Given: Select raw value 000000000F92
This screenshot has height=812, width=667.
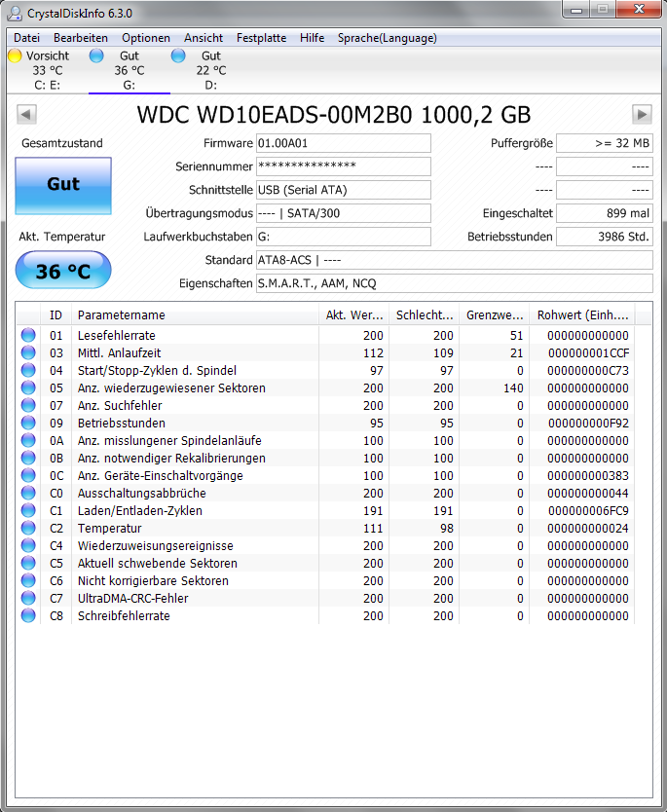Looking at the screenshot, I should pos(588,424).
